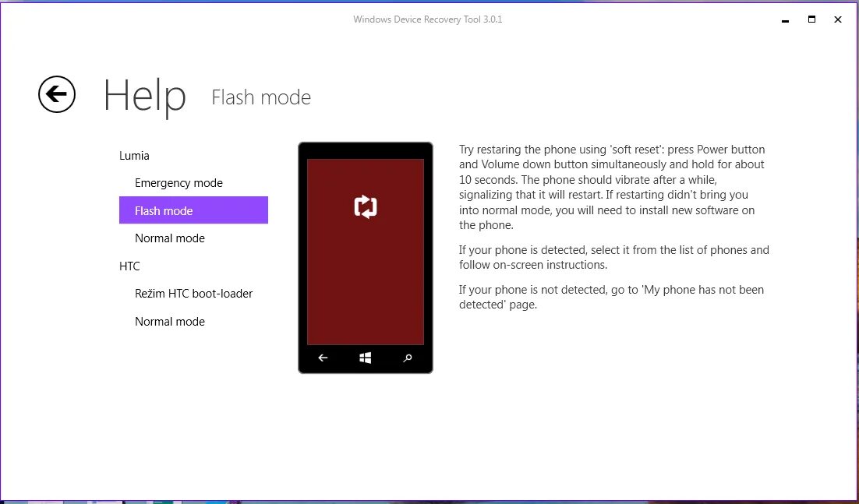The image size is (859, 504).
Task: Click the Help page title
Action: 145,97
